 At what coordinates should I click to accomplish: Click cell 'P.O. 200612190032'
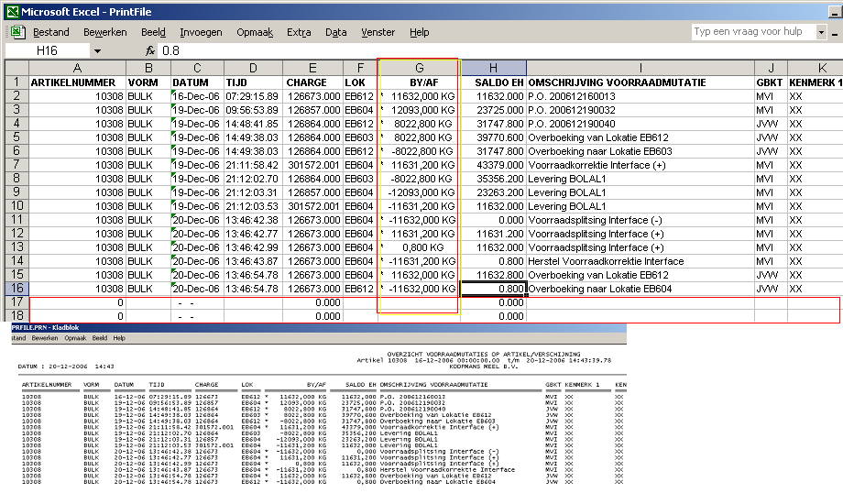tap(640, 110)
